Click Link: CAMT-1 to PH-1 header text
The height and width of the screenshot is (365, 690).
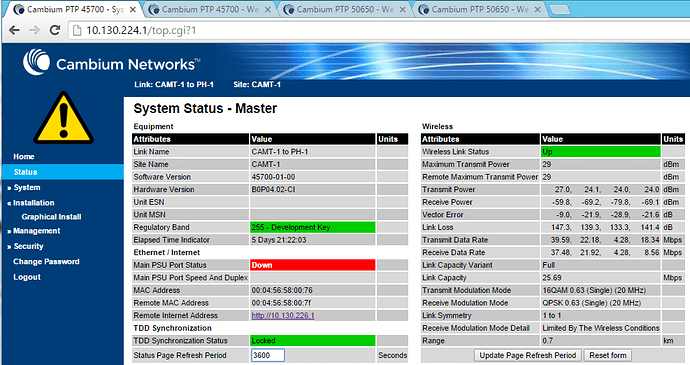(x=174, y=84)
